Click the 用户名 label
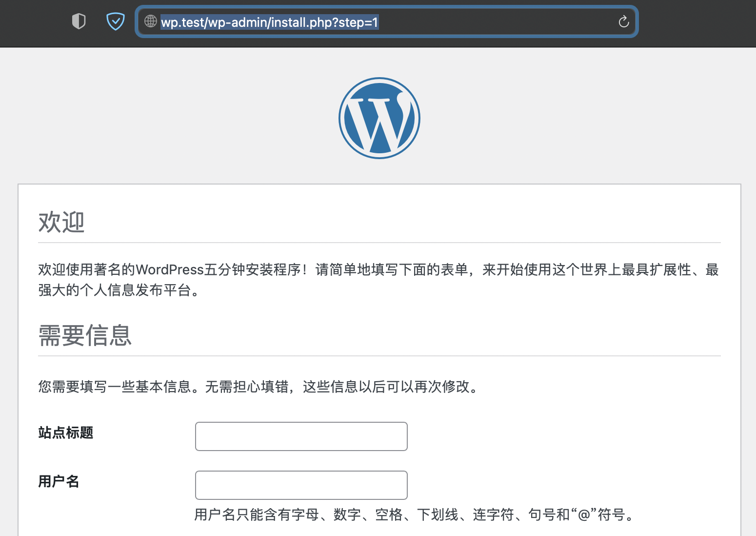 pos(59,482)
